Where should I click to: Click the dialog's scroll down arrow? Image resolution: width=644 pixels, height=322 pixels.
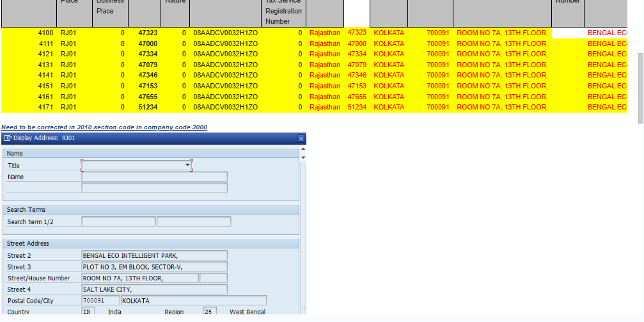(x=303, y=157)
